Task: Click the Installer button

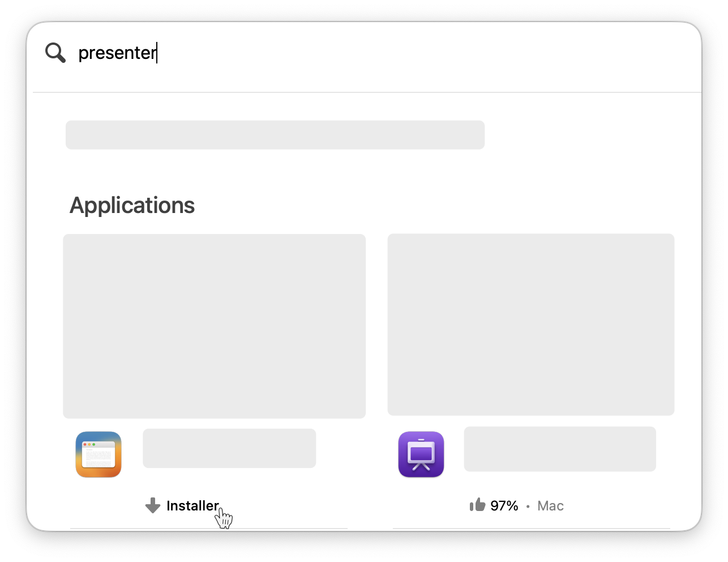Action: coord(192,505)
